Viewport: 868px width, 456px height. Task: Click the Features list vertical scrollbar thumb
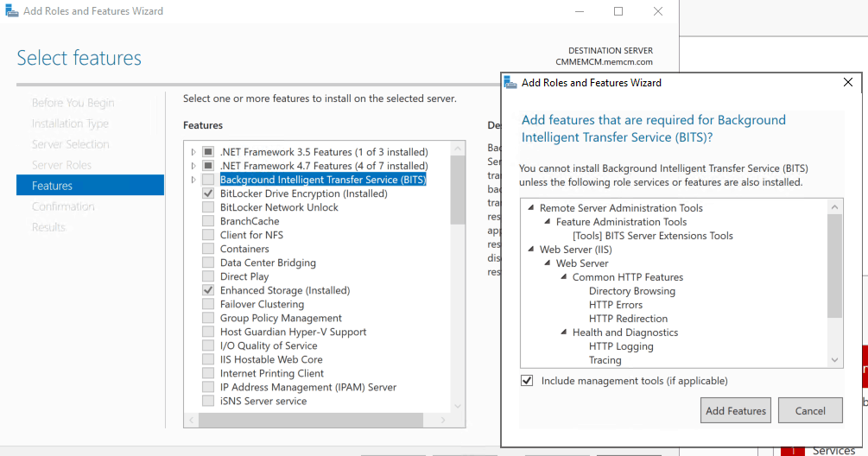tap(458, 190)
